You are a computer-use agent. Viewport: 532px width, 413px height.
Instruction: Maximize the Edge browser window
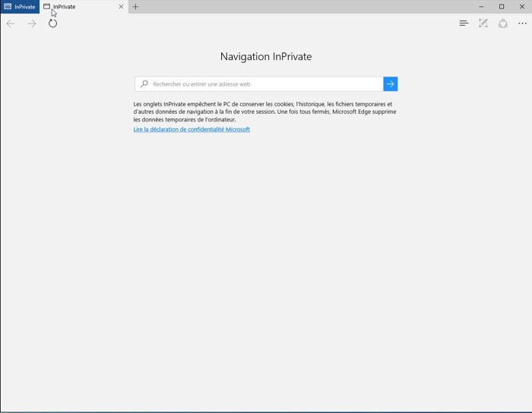coord(502,7)
